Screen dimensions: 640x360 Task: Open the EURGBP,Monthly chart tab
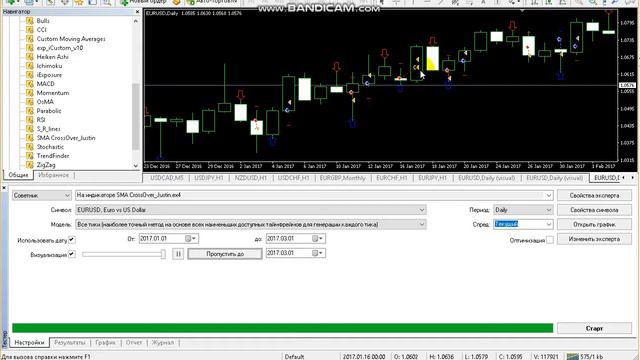(342, 178)
